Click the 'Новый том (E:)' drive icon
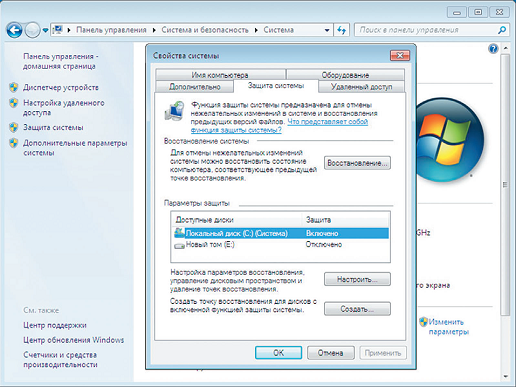This screenshot has height=387, width=516. click(179, 246)
